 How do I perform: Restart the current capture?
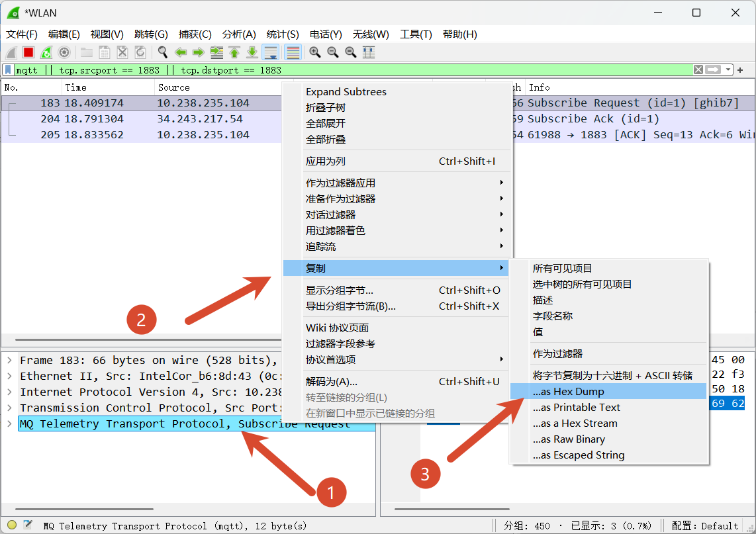pos(46,52)
